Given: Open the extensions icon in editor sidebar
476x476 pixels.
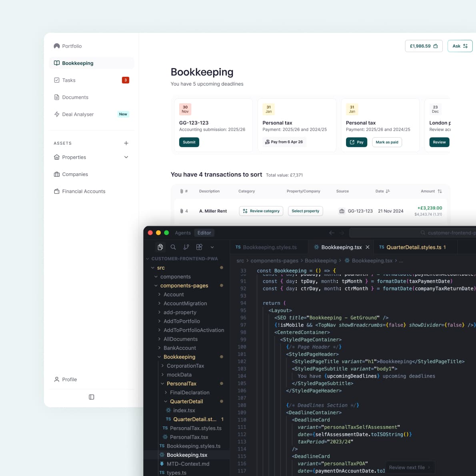Looking at the screenshot, I should (199, 247).
